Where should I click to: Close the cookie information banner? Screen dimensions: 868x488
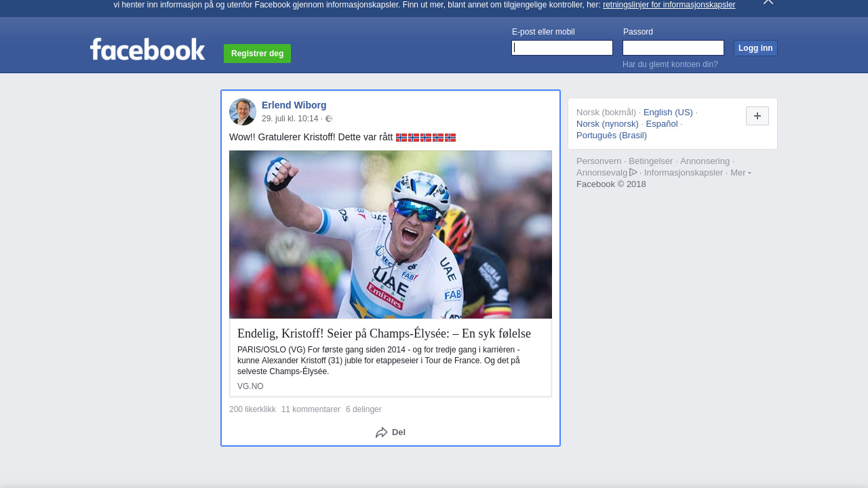768,3
